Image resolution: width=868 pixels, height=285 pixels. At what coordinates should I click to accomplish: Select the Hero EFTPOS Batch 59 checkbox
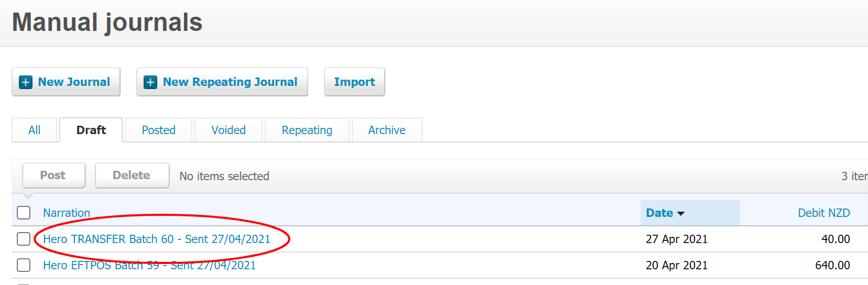24,265
